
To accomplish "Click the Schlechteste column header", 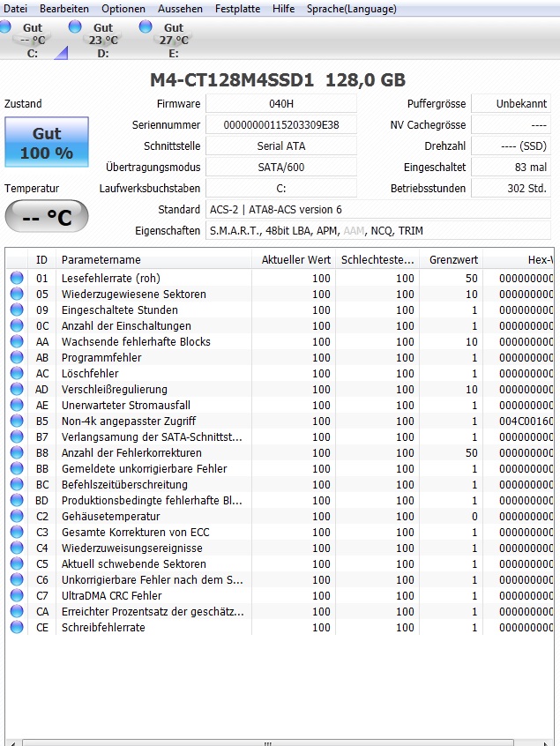I will (x=377, y=260).
